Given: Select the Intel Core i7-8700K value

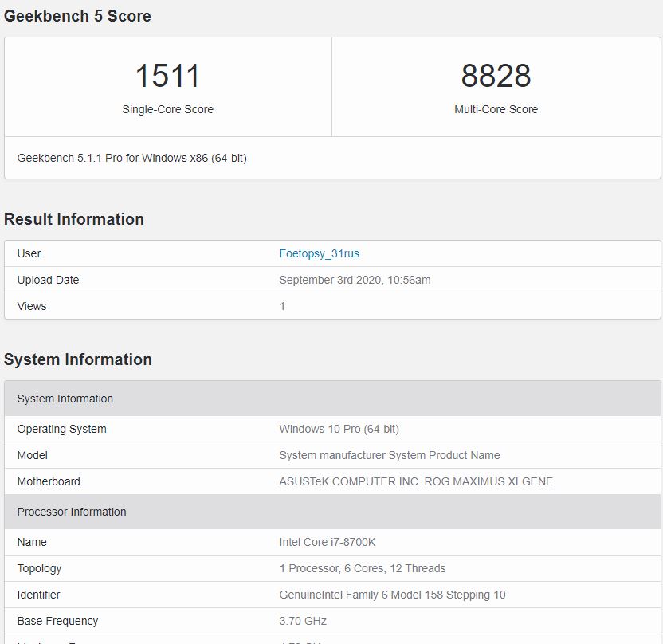Looking at the screenshot, I should [x=328, y=542].
